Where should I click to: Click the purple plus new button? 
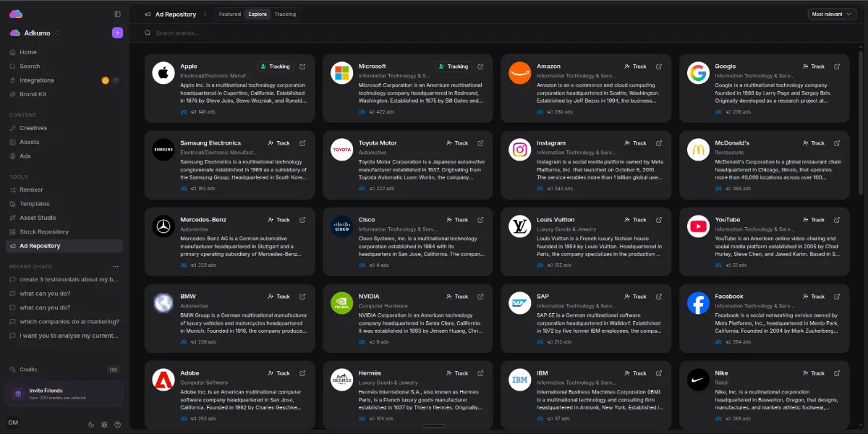point(117,33)
